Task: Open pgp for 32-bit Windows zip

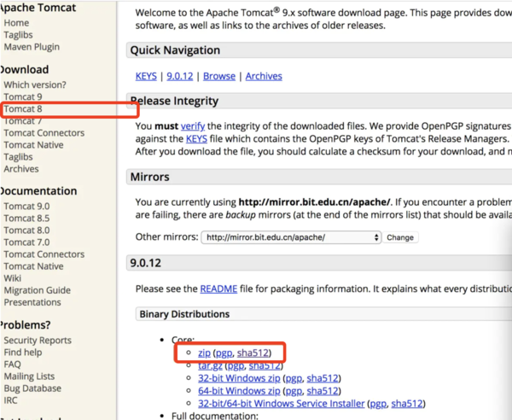Action: [x=294, y=378]
